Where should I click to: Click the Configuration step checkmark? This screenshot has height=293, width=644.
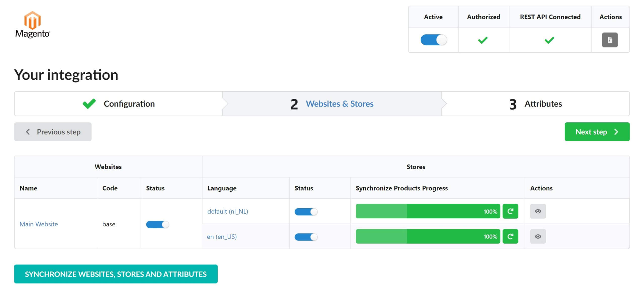pos(90,103)
